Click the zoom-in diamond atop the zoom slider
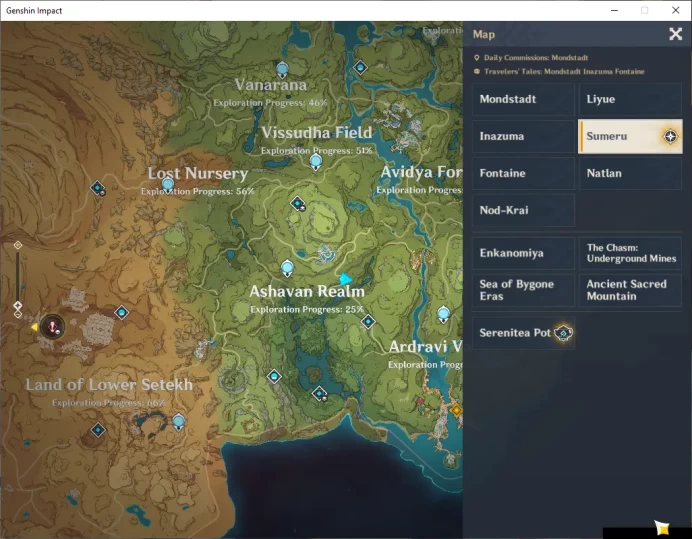This screenshot has width=692, height=539. point(18,245)
